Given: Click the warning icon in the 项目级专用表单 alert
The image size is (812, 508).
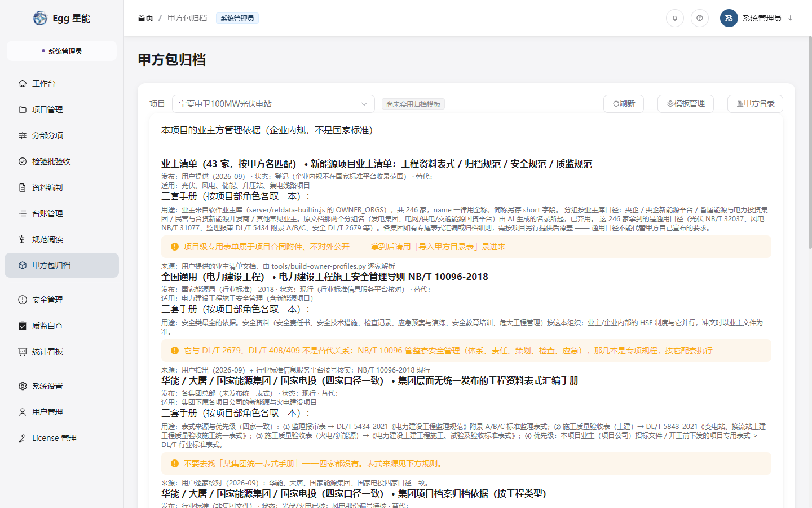Looking at the screenshot, I should pyautogui.click(x=175, y=247).
